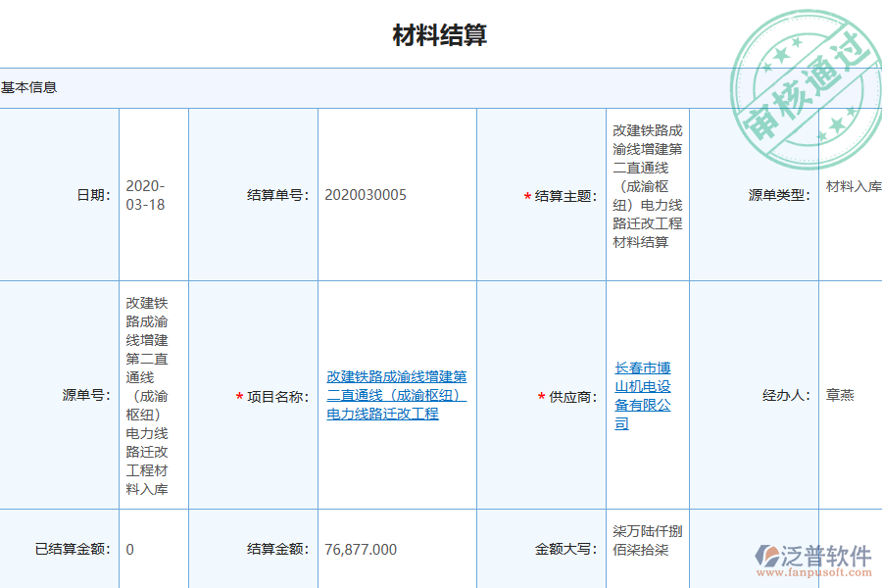Click the 基本信息 section header

[27, 88]
